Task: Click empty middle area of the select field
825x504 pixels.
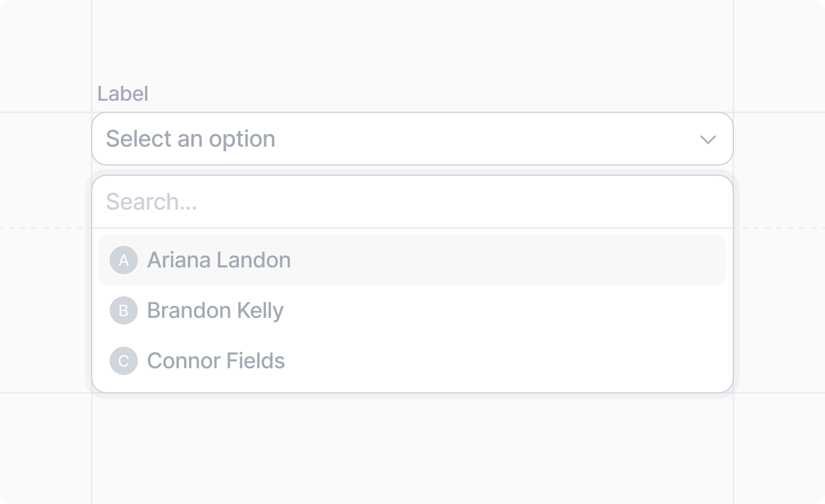Action: (487, 139)
